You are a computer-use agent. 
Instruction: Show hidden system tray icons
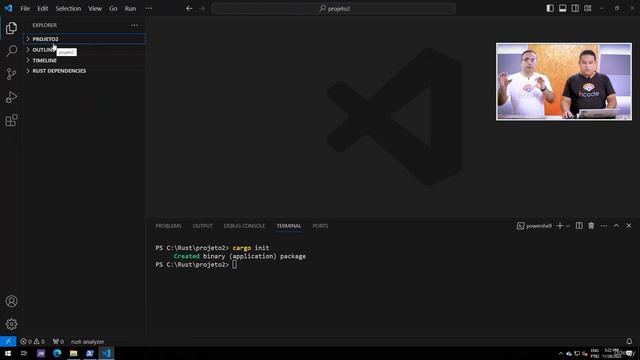tap(560, 353)
